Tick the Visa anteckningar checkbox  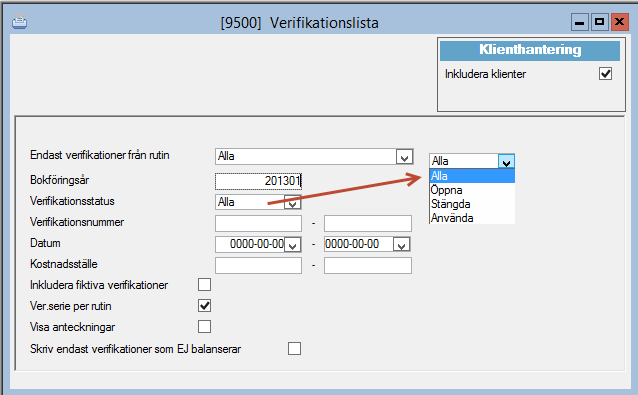coord(204,326)
